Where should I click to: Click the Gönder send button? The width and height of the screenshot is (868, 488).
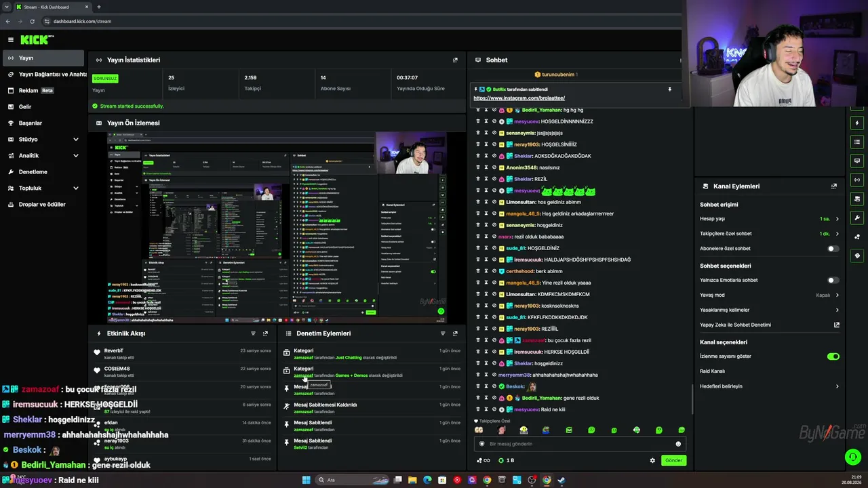coord(673,460)
